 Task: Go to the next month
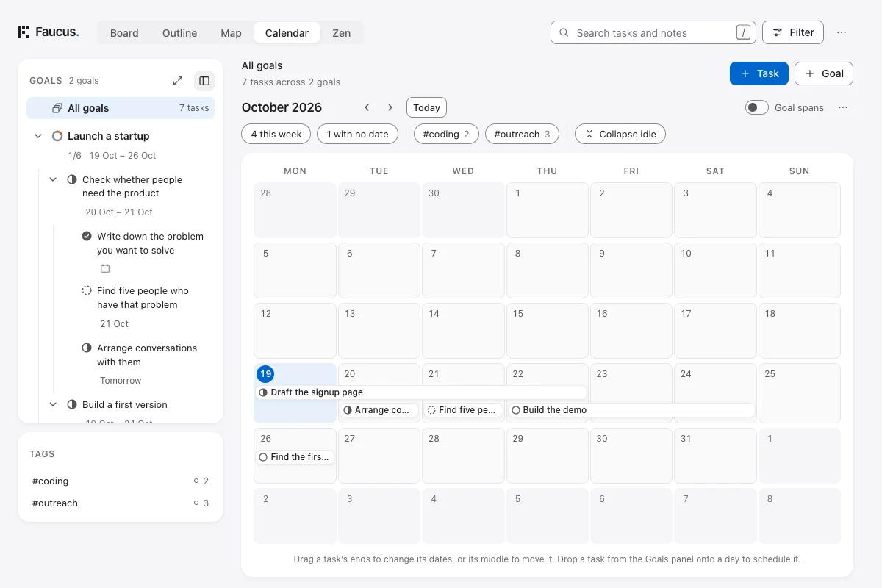[390, 107]
